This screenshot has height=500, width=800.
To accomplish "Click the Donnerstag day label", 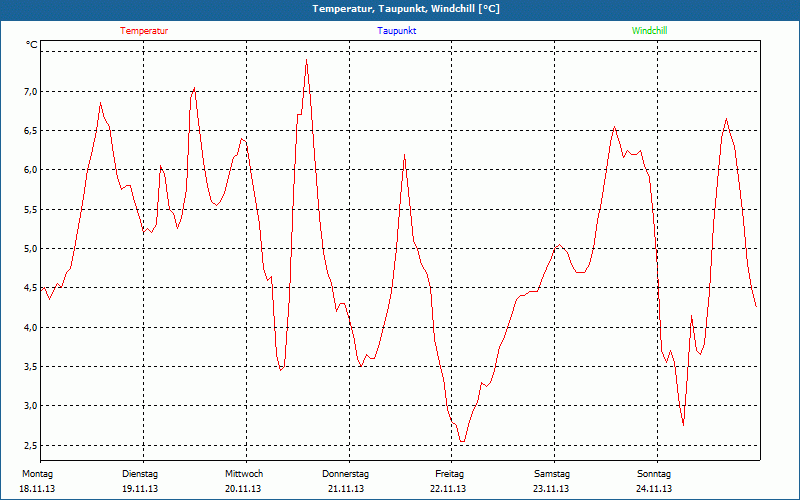I will [x=345, y=474].
